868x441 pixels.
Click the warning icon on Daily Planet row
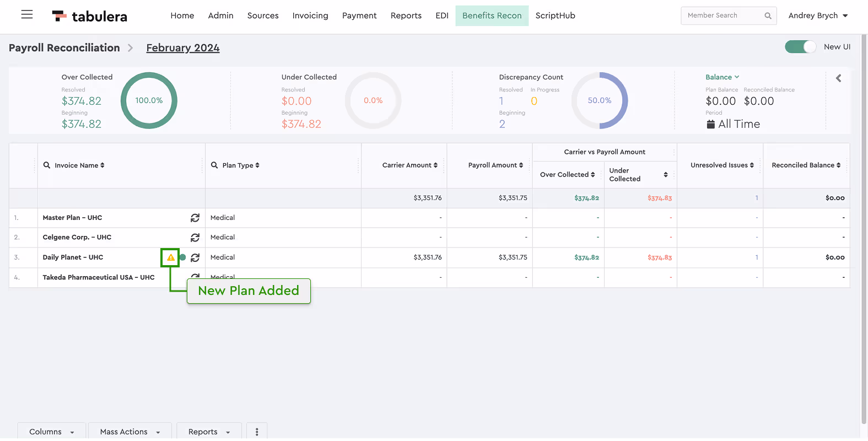click(171, 257)
